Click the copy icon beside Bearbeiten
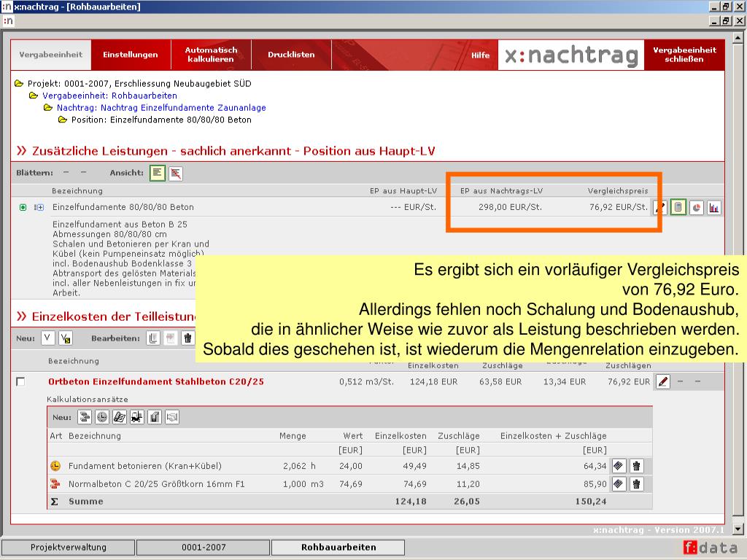Viewport: 747px width, 560px height. (x=153, y=338)
